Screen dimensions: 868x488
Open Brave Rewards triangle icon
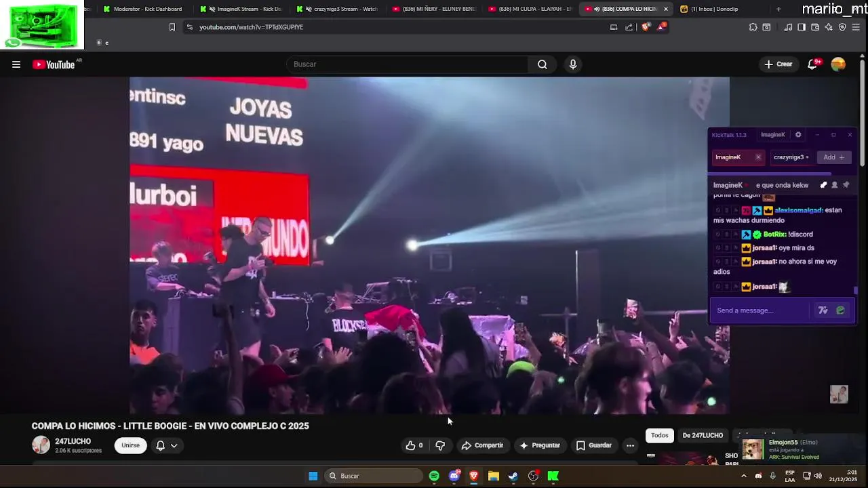(661, 27)
